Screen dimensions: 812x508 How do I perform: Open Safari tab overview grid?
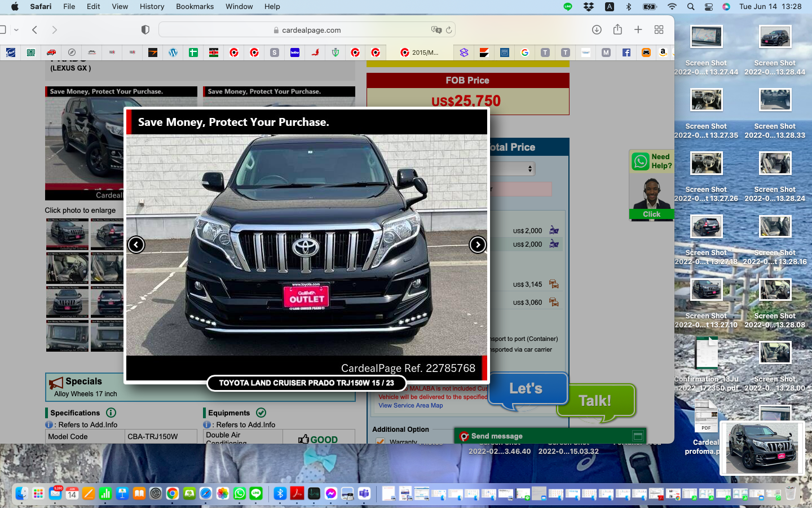click(x=659, y=30)
